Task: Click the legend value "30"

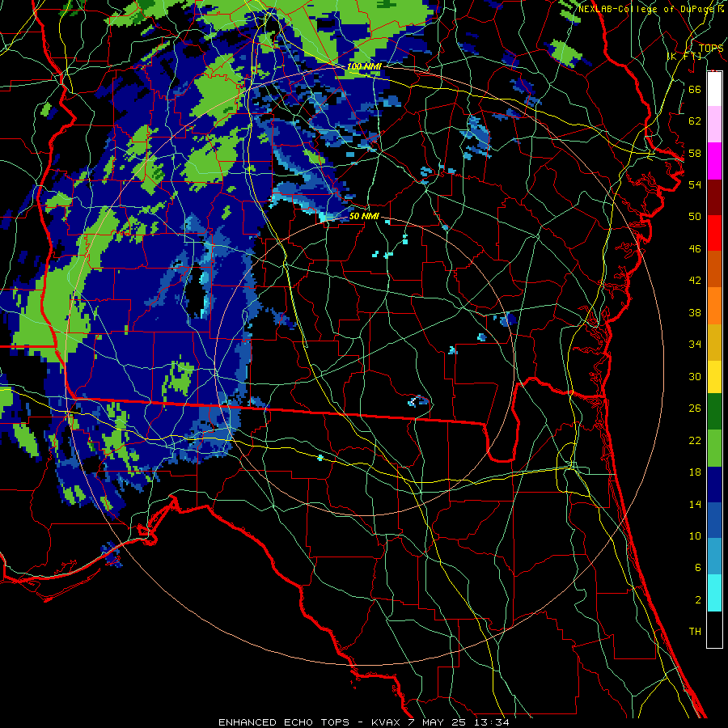Action: point(695,376)
